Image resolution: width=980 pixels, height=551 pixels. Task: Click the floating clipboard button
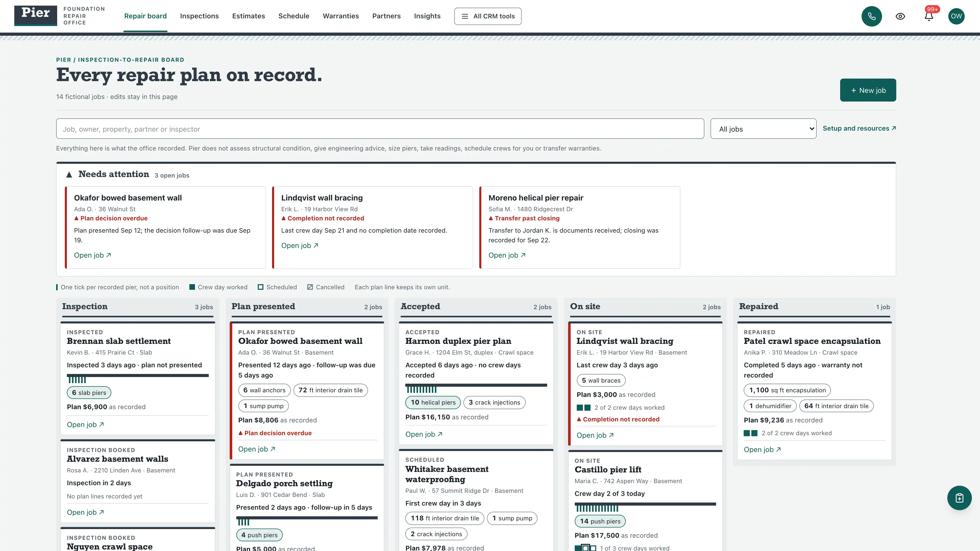coord(959,498)
